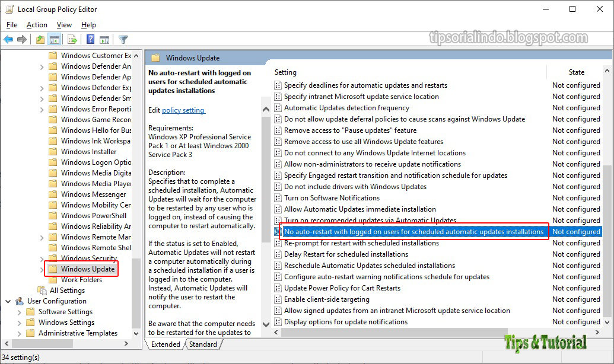Collapse the User Configuration node
This screenshot has width=614, height=364.
(x=8, y=301)
